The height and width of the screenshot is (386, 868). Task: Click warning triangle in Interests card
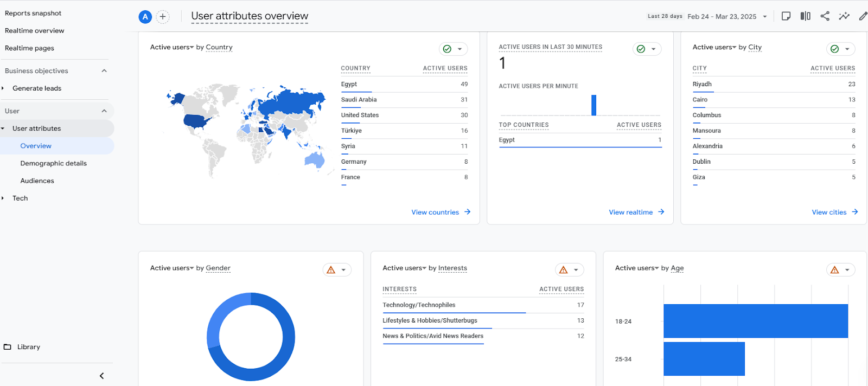[x=564, y=270]
